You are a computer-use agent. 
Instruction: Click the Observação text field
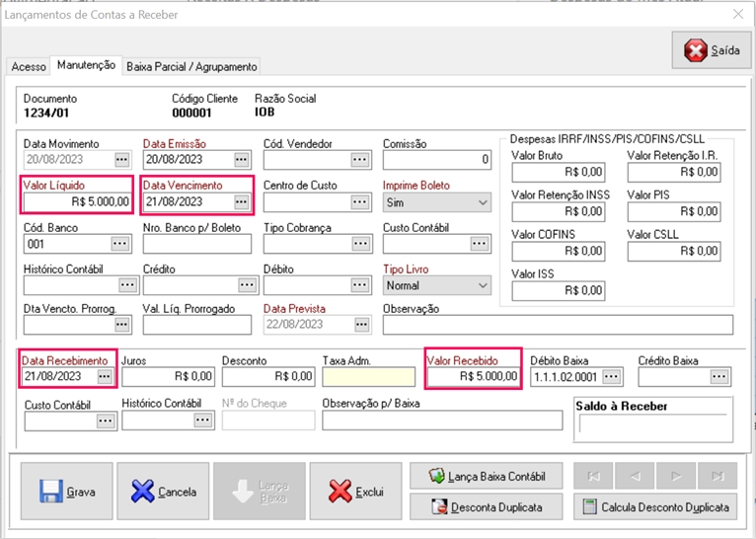point(558,326)
